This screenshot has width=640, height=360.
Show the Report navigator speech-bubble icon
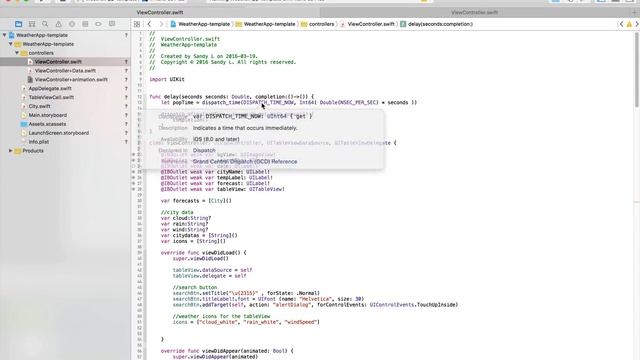click(x=112, y=24)
